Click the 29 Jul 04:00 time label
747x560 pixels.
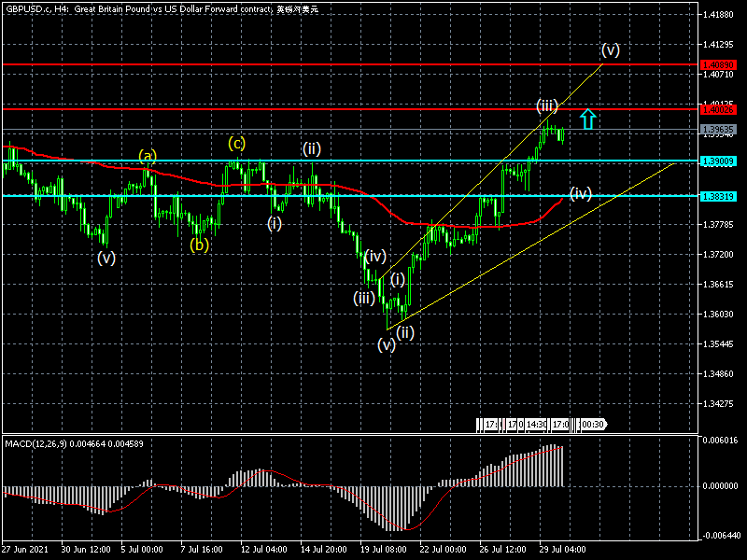pos(562,551)
